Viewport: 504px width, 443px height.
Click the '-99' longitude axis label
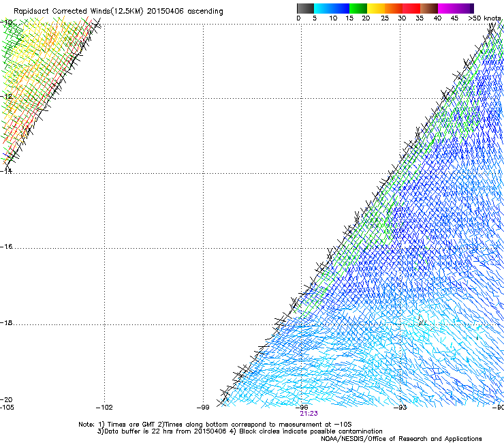(203, 408)
